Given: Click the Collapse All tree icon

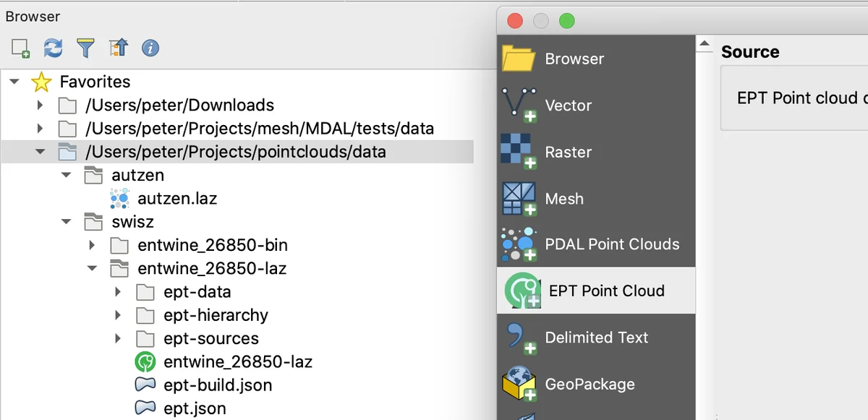Looking at the screenshot, I should tap(118, 48).
